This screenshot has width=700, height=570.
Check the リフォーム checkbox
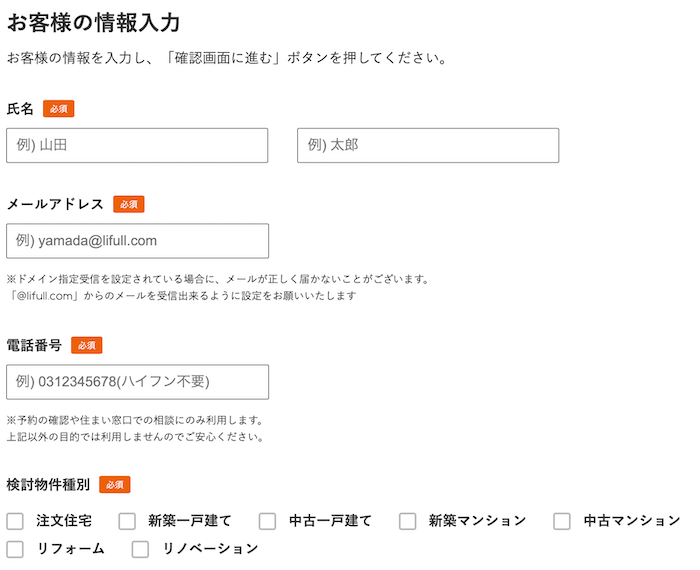click(x=15, y=549)
